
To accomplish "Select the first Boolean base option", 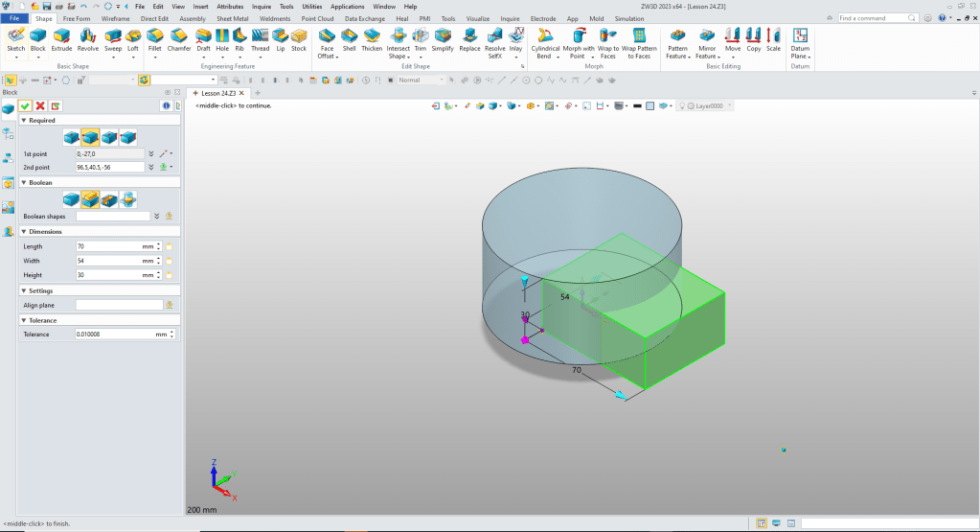I will (72, 198).
